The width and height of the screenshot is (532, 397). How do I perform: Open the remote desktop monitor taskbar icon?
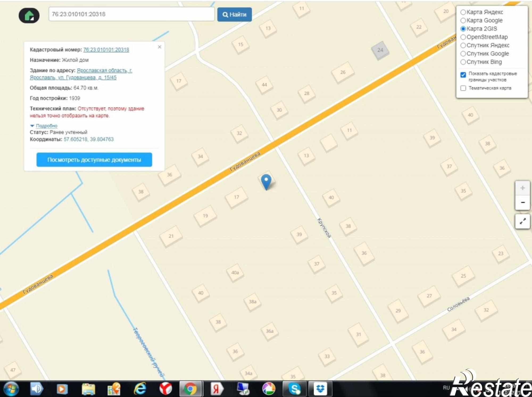pos(243,389)
